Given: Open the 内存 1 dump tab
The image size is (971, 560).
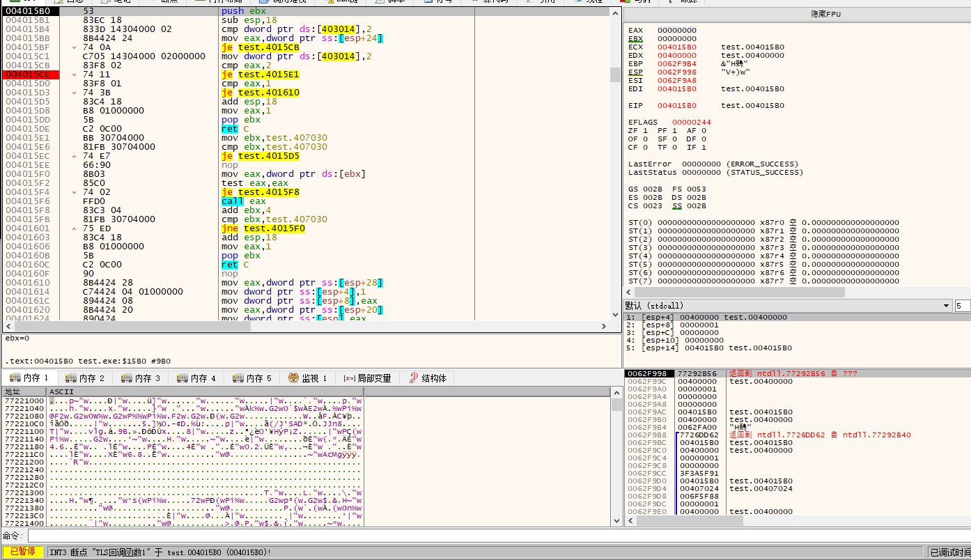Looking at the screenshot, I should [x=29, y=378].
